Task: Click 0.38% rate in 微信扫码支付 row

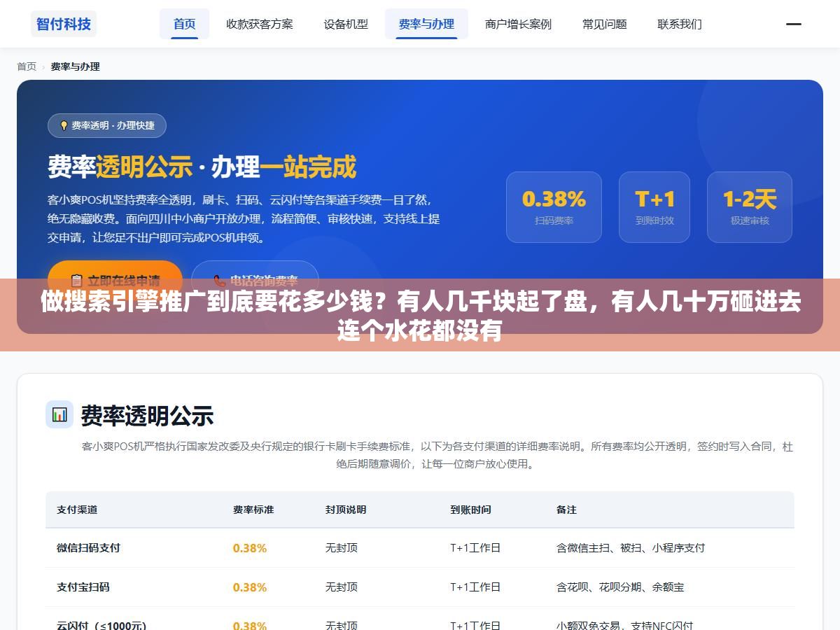Action: point(250,548)
